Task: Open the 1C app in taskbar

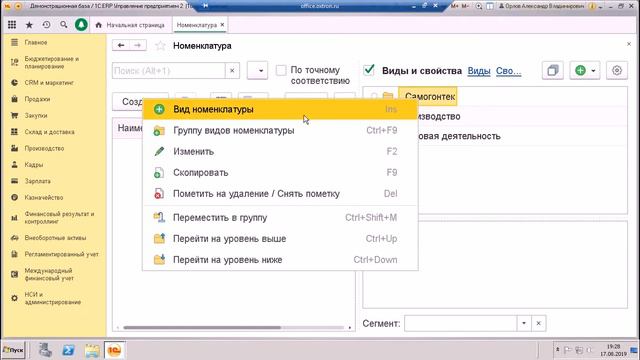Action: point(114,350)
